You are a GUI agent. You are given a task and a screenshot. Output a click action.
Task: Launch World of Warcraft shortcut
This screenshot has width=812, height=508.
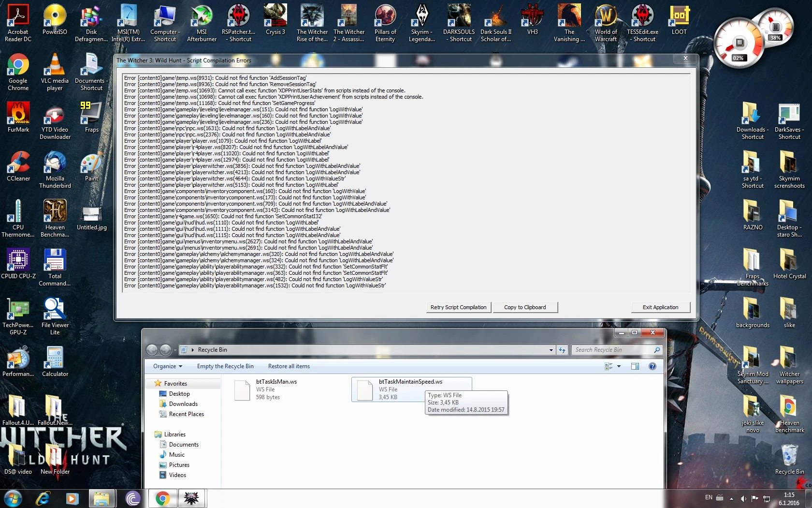(x=606, y=23)
